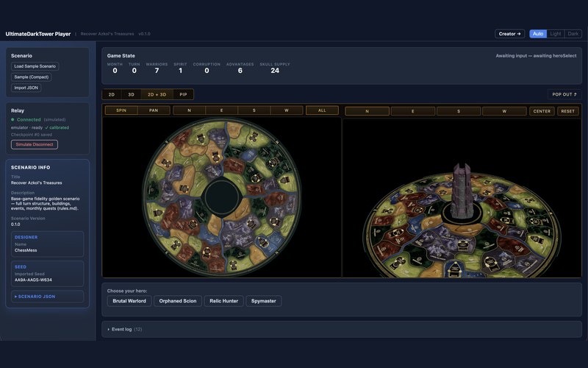Switch to the 2D view tab
The height and width of the screenshot is (368, 588).
(x=112, y=94)
